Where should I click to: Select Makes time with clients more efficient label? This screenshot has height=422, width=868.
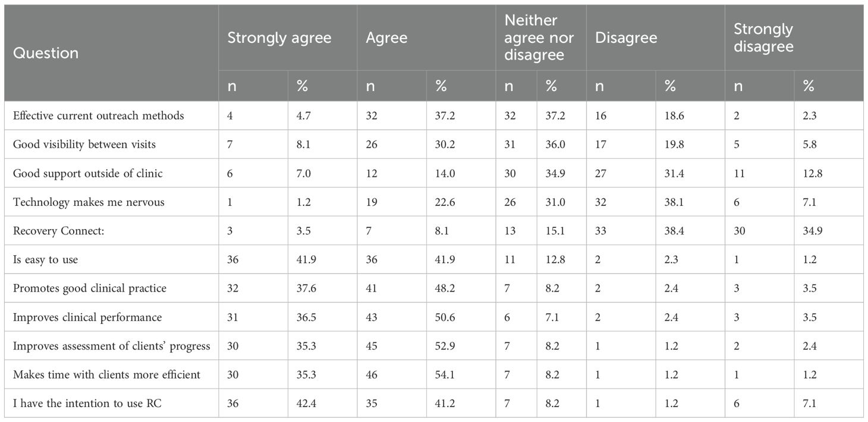pyautogui.click(x=106, y=375)
